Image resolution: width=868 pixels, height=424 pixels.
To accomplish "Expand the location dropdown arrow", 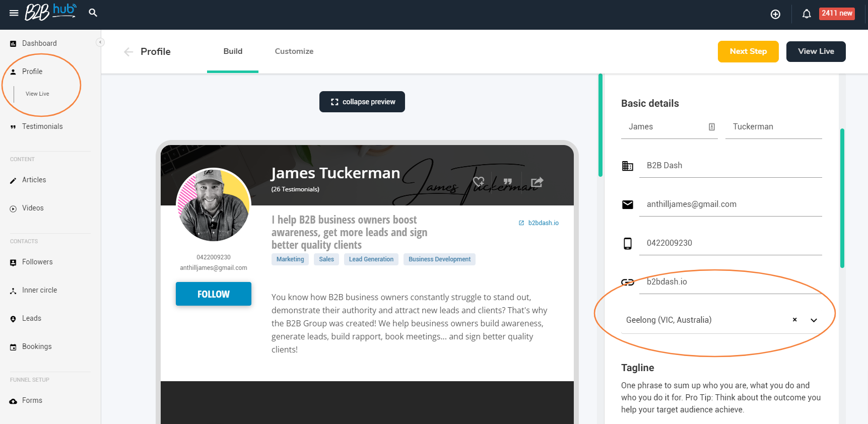I will (x=814, y=320).
